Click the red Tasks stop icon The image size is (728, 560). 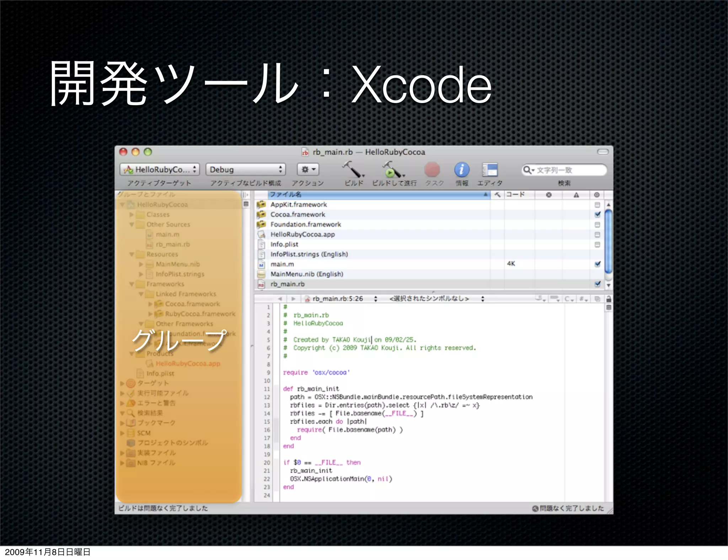pyautogui.click(x=432, y=170)
